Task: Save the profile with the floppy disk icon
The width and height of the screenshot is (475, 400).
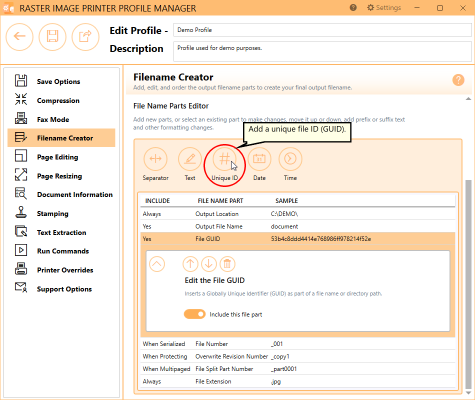Action: point(52,36)
